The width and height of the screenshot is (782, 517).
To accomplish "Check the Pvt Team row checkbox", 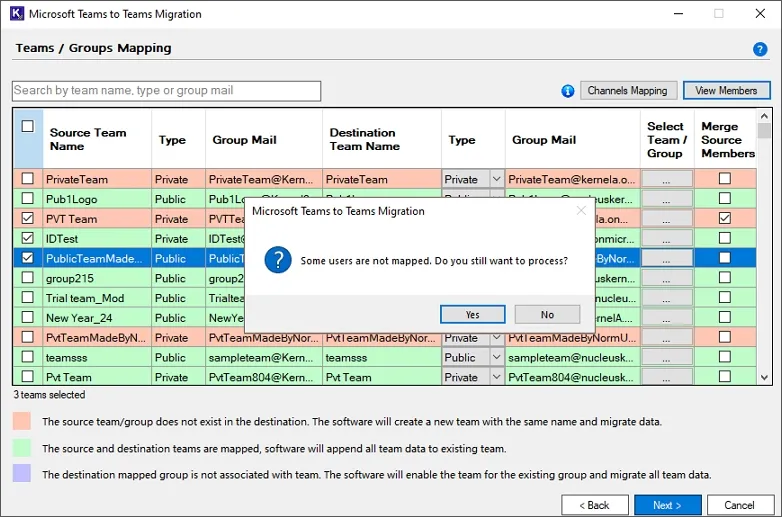I will [x=28, y=376].
